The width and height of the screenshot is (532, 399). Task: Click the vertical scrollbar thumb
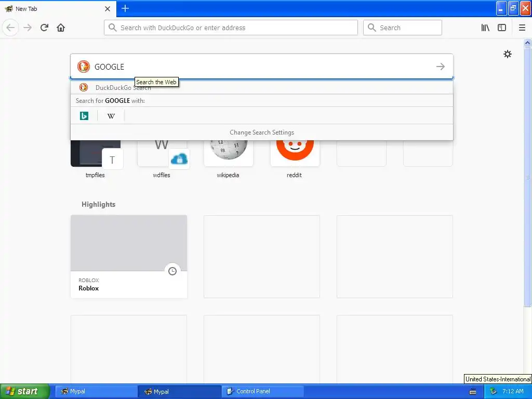(x=528, y=177)
